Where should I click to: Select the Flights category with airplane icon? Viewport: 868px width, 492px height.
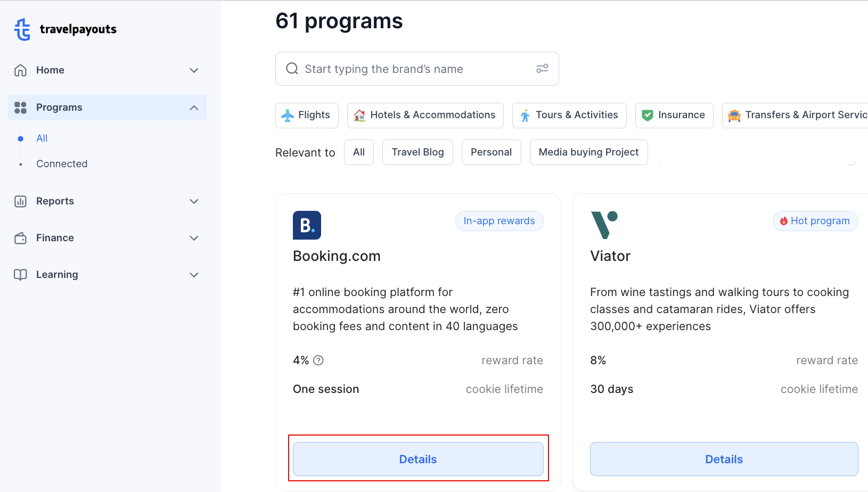(x=288, y=115)
